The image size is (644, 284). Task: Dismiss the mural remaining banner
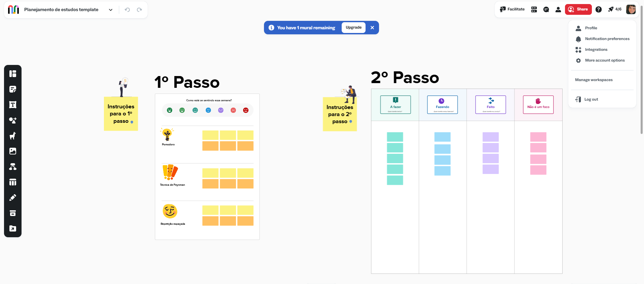tap(372, 28)
